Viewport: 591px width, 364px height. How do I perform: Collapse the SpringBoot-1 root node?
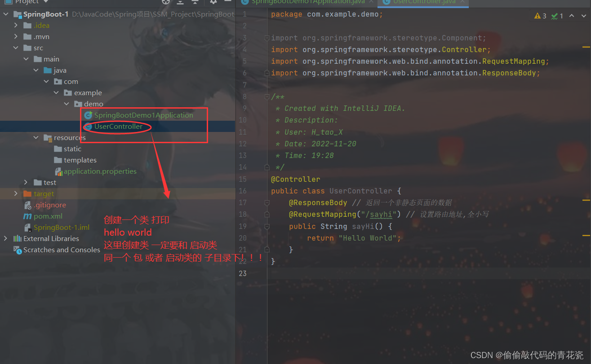(x=6, y=14)
